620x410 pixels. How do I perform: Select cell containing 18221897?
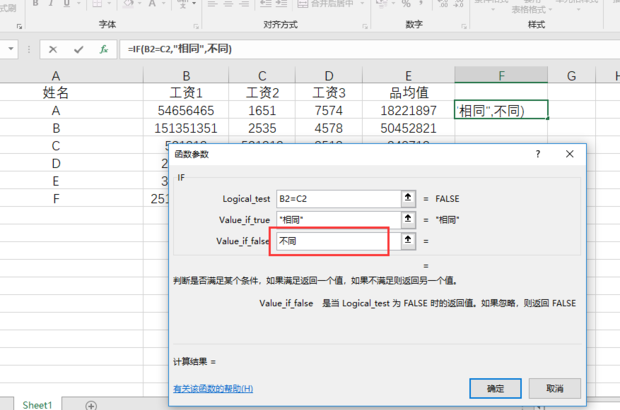(x=408, y=110)
